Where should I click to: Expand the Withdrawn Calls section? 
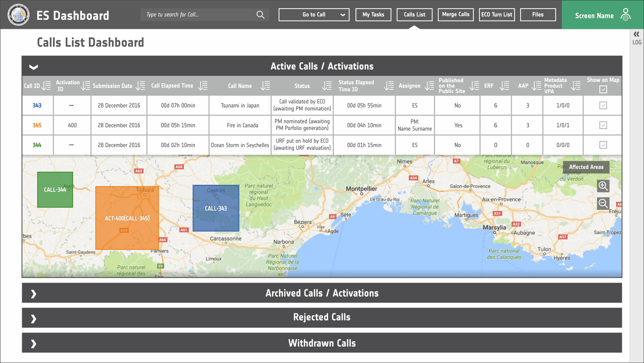click(34, 344)
